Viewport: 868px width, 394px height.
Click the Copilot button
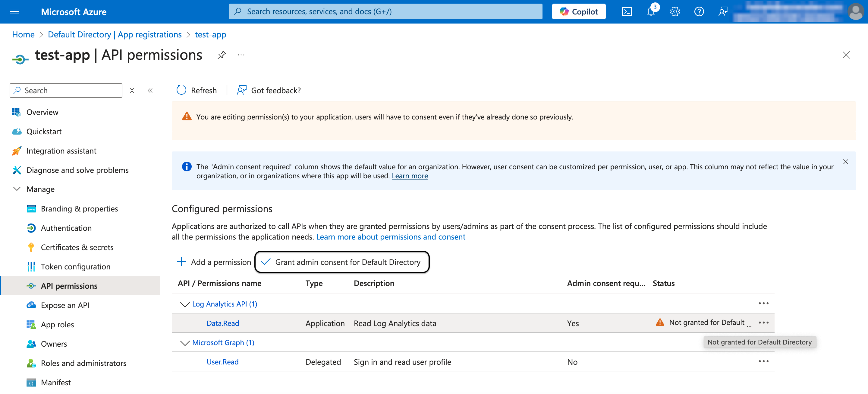click(579, 12)
